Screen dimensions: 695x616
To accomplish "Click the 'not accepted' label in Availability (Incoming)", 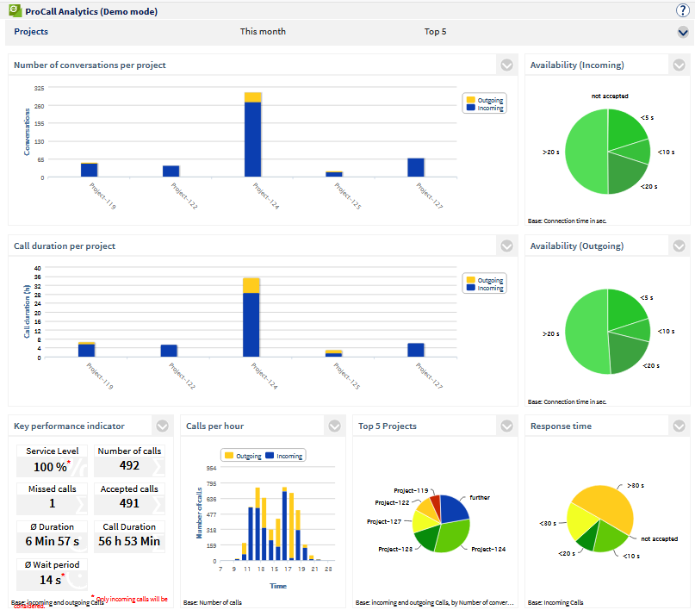I will [x=610, y=96].
